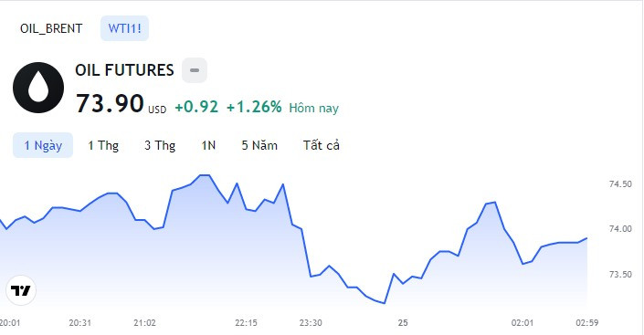Select the WTI1! symbol tab

124,28
